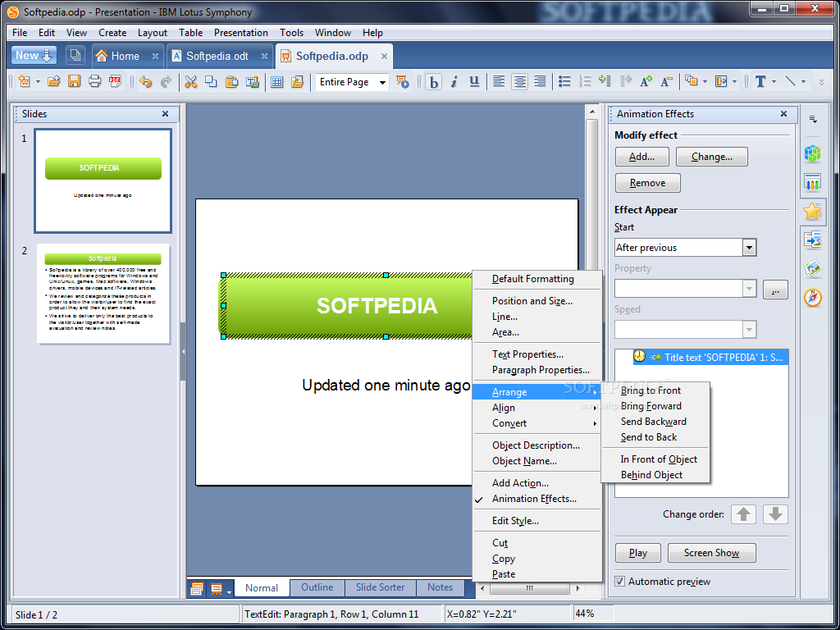Screen dimensions: 840x630
Task: Expand the Arrange toolbar dropdown arrow
Action: [x=705, y=82]
